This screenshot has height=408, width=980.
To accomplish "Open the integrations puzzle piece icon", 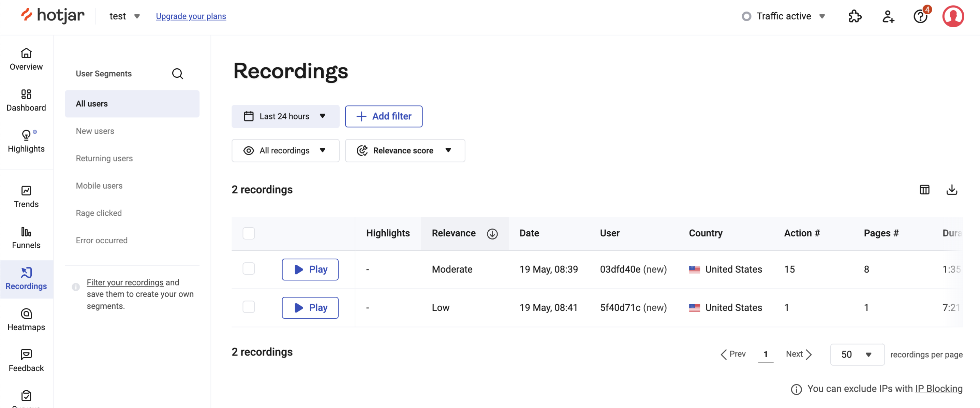I will point(855,16).
